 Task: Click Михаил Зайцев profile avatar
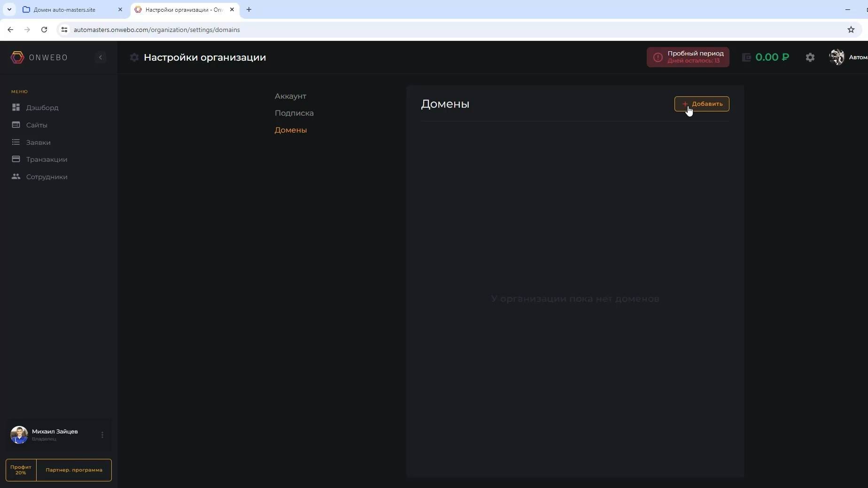tap(19, 435)
